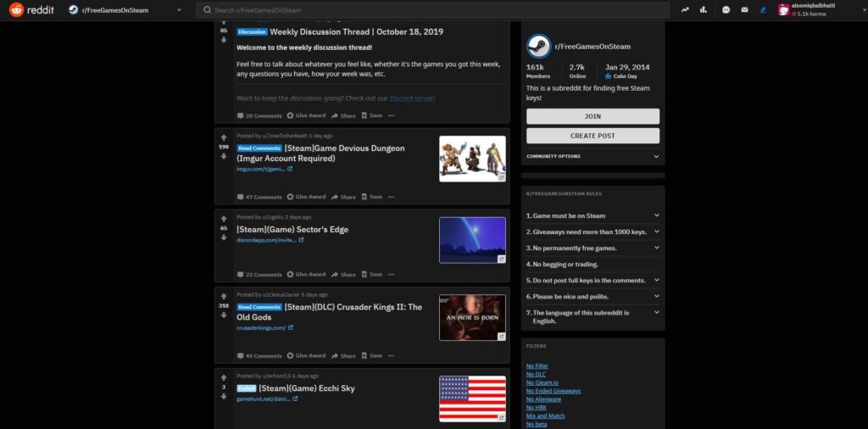Open 20 Comments on Weekly Discussion post
This screenshot has height=429, width=868.
click(x=259, y=115)
